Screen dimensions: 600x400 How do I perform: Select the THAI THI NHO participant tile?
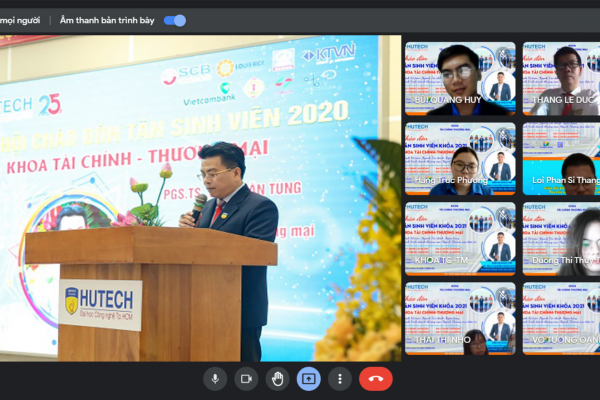point(460,318)
